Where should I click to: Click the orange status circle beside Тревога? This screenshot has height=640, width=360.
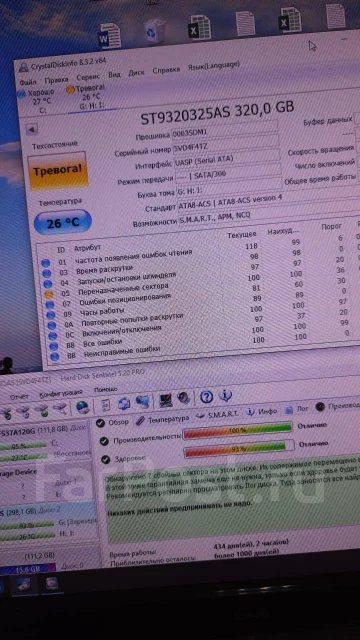tap(71, 90)
